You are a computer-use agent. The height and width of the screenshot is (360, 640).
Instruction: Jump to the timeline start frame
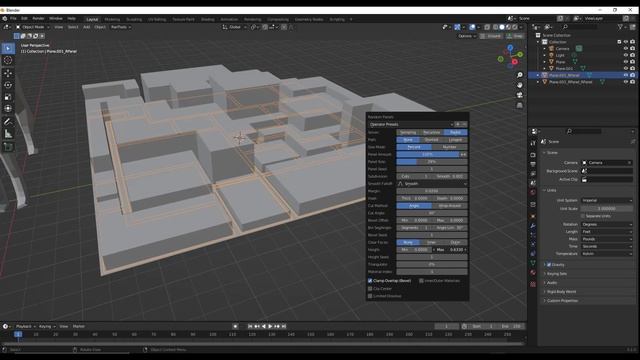coord(250,326)
